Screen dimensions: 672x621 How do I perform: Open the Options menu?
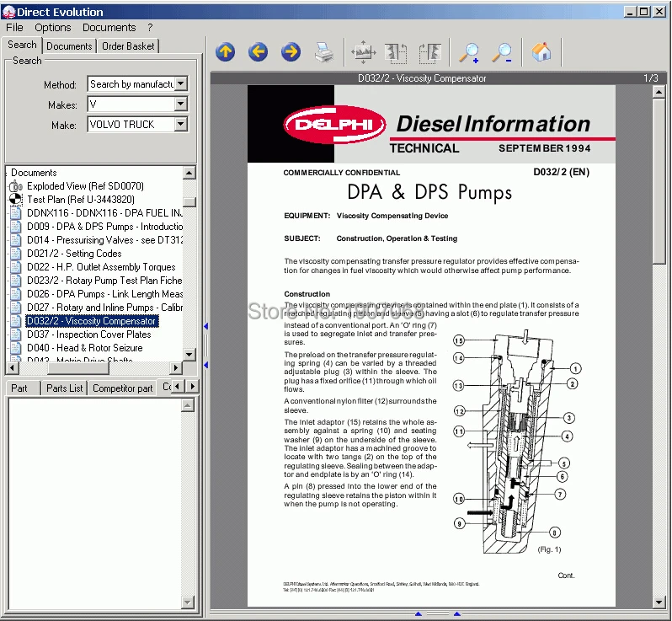53,28
